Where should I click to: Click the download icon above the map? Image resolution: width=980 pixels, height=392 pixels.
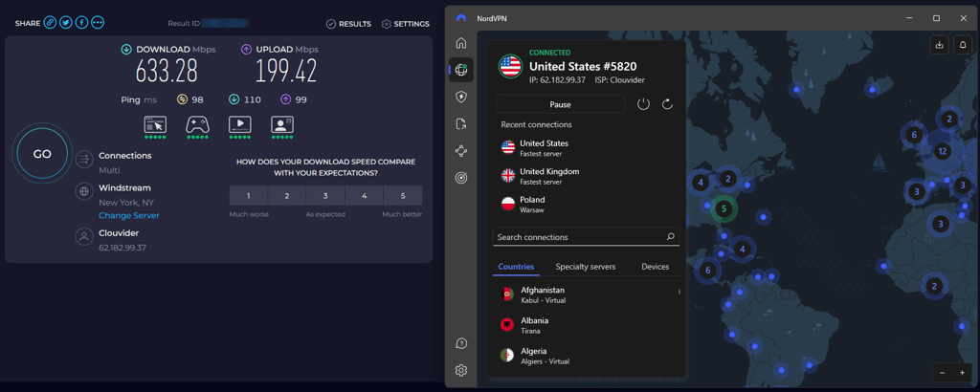940,44
